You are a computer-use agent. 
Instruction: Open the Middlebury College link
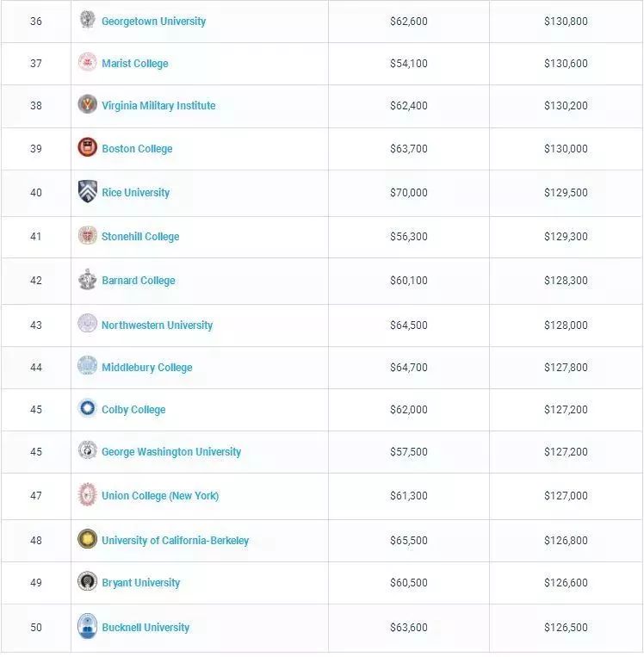coord(146,368)
